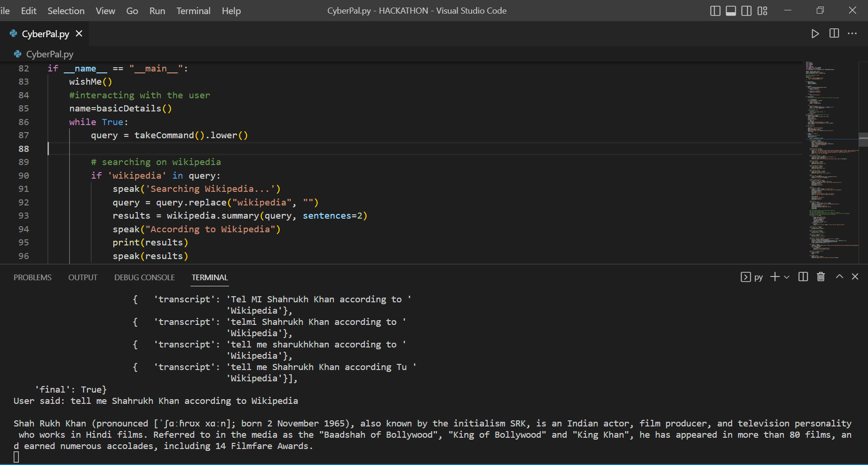Viewport: 868px width, 465px height.
Task: Split the editor to the right
Action: point(834,33)
